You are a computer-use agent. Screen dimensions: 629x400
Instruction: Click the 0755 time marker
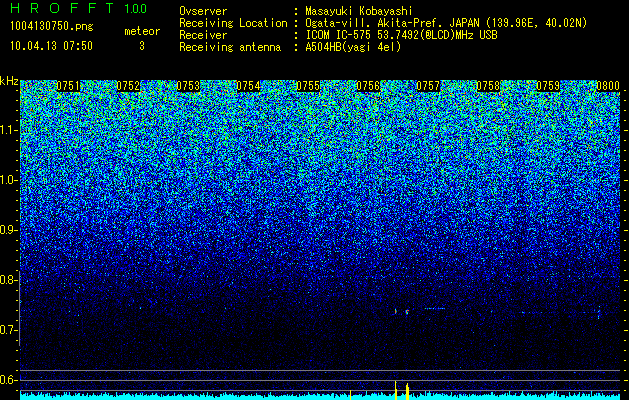[308, 86]
